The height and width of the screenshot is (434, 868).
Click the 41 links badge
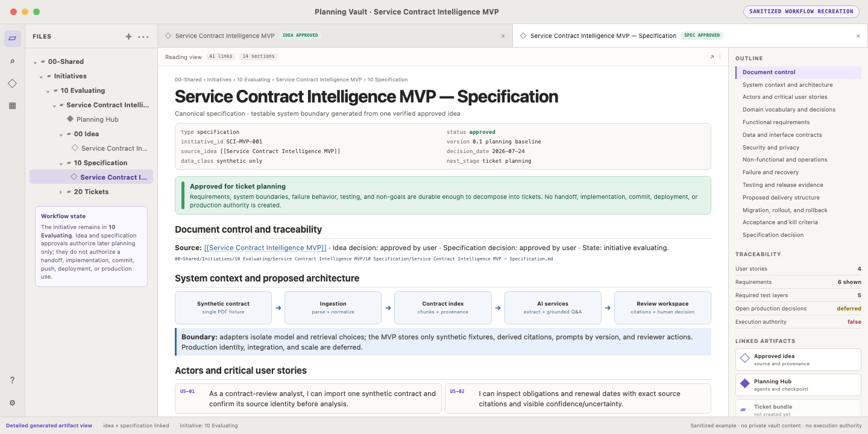(x=221, y=57)
